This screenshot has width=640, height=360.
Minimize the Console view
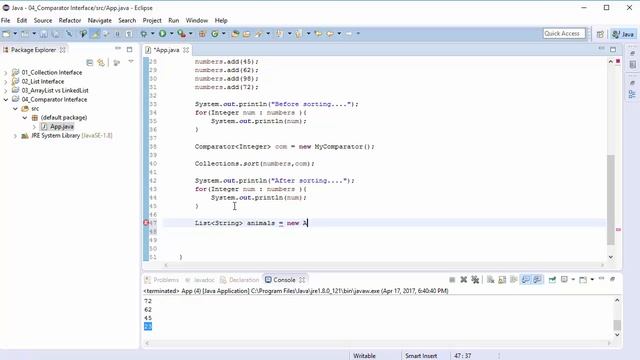[601, 279]
